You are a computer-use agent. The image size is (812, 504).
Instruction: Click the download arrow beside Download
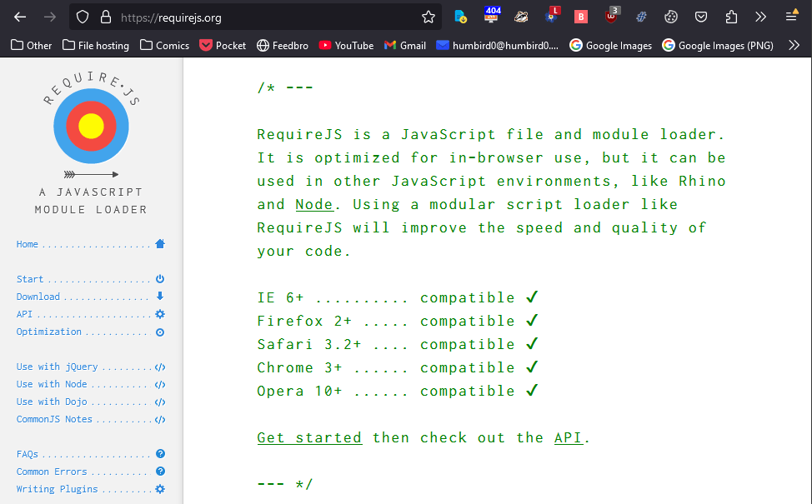click(158, 296)
